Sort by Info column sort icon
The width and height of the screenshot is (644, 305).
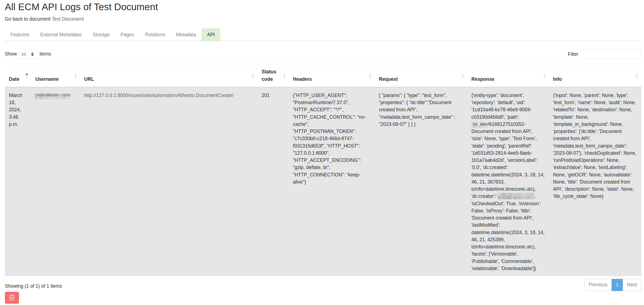pos(637,76)
